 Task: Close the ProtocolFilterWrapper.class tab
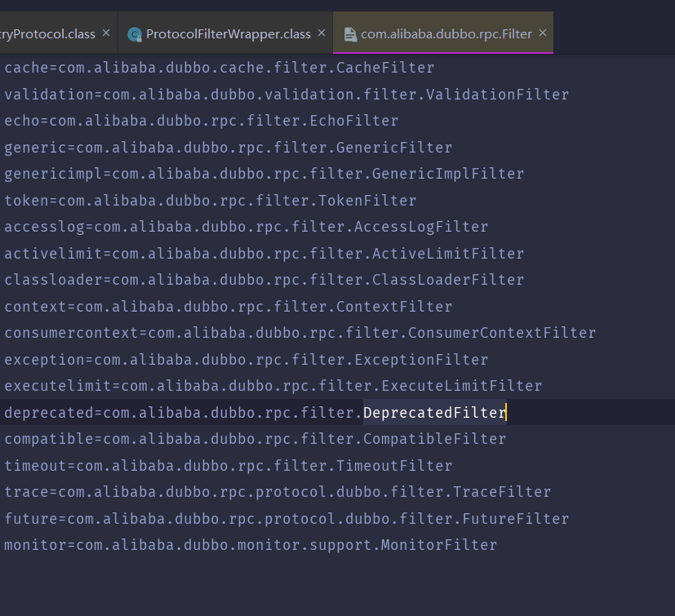pos(322,33)
